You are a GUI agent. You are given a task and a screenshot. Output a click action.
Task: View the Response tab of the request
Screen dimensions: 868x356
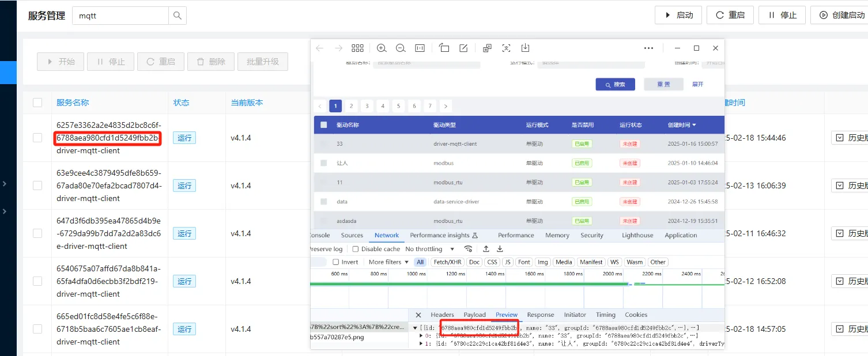click(541, 315)
